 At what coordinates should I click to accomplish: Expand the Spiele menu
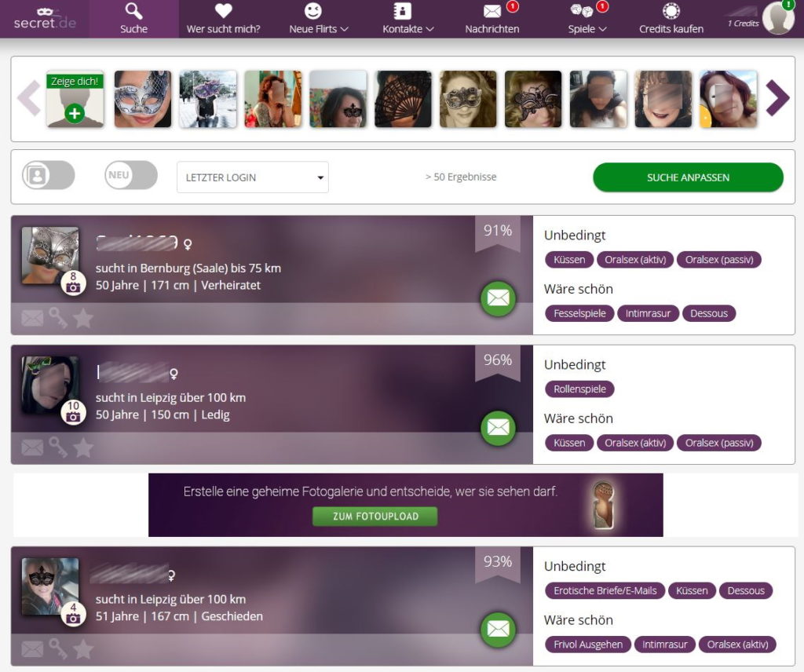[587, 19]
